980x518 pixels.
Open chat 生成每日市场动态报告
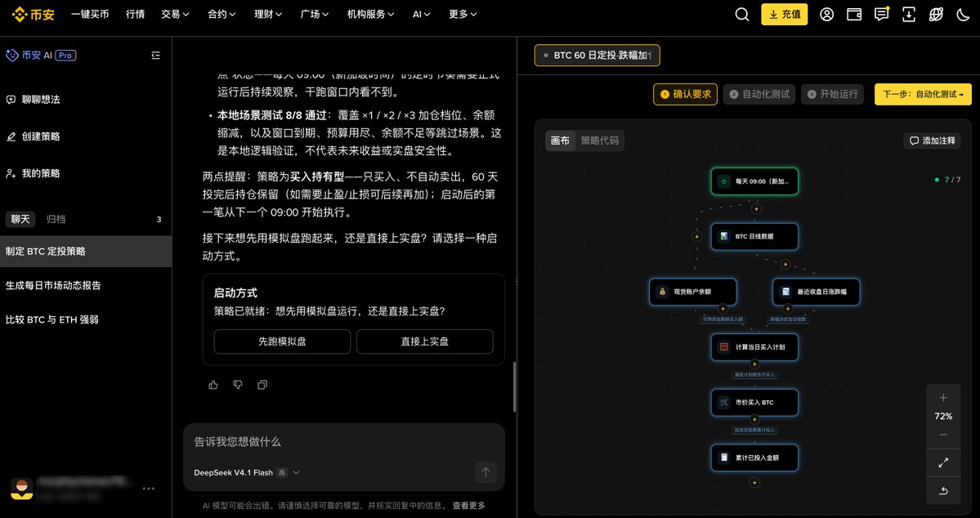pos(86,286)
